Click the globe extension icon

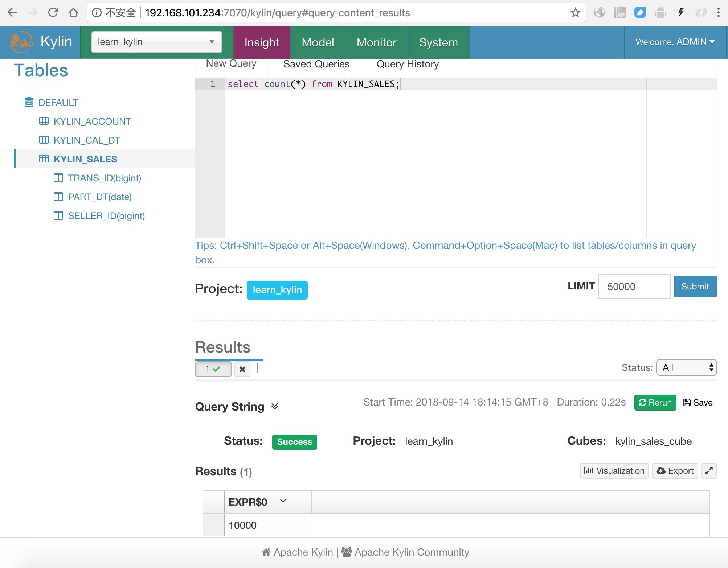599,13
